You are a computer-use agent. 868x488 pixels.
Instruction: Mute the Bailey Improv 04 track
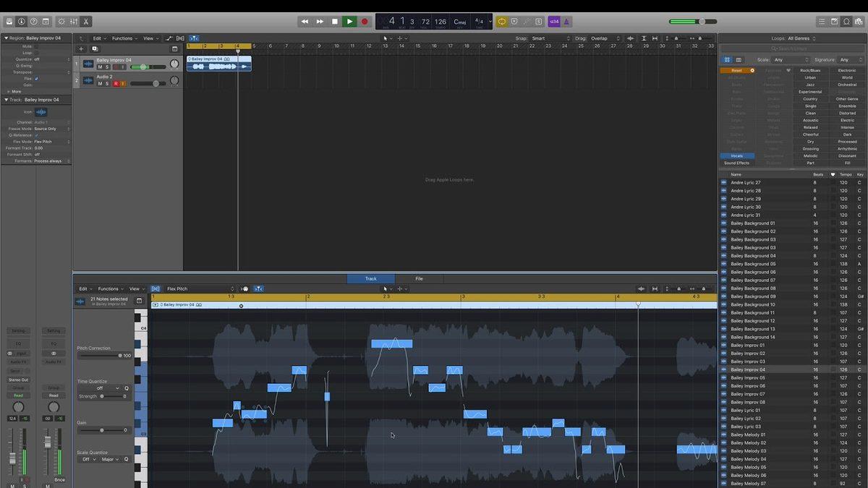click(100, 67)
